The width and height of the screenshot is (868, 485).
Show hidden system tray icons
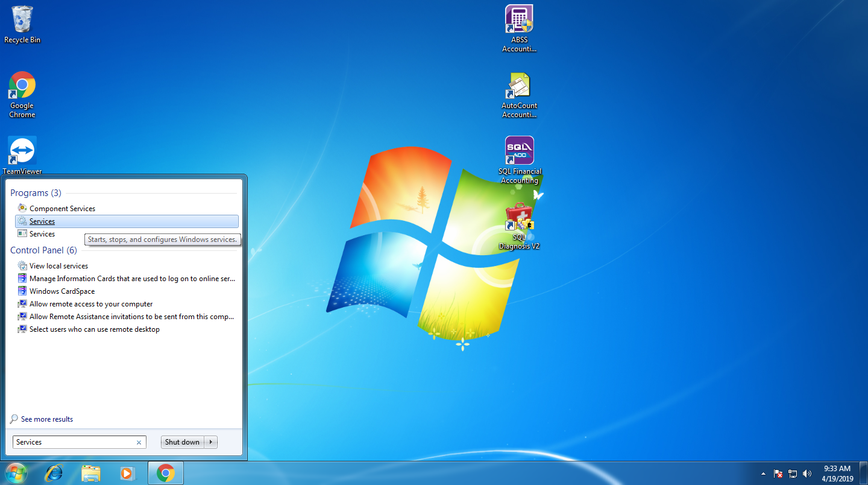[x=764, y=474]
